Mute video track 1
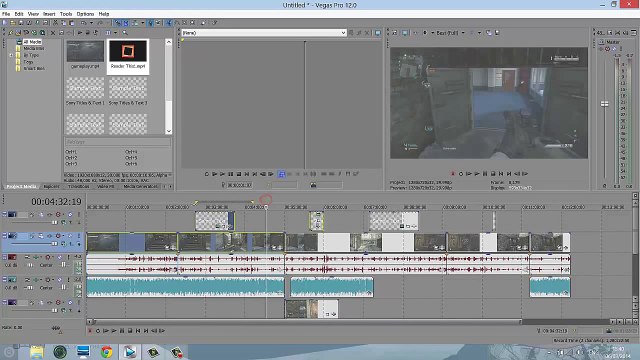 point(70,214)
